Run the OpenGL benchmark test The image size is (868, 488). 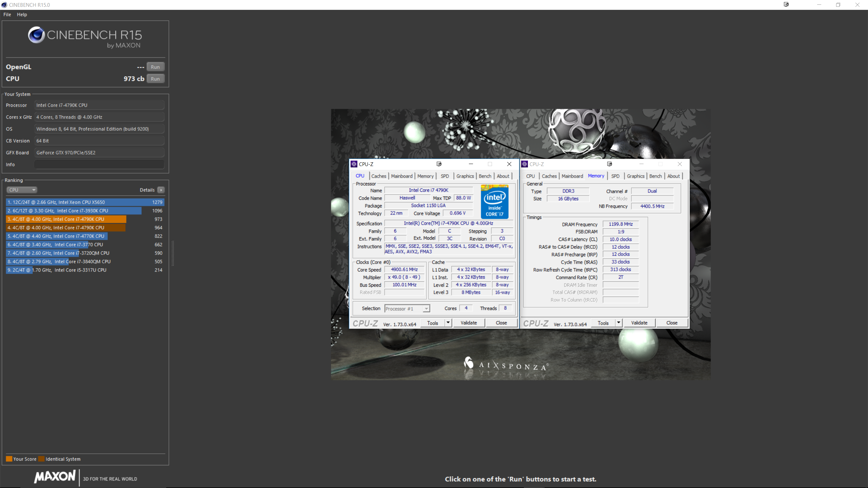155,67
